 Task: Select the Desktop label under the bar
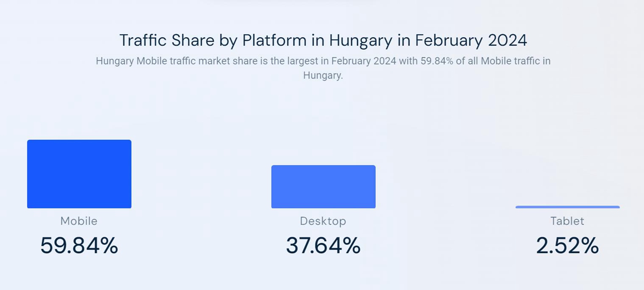point(323,221)
